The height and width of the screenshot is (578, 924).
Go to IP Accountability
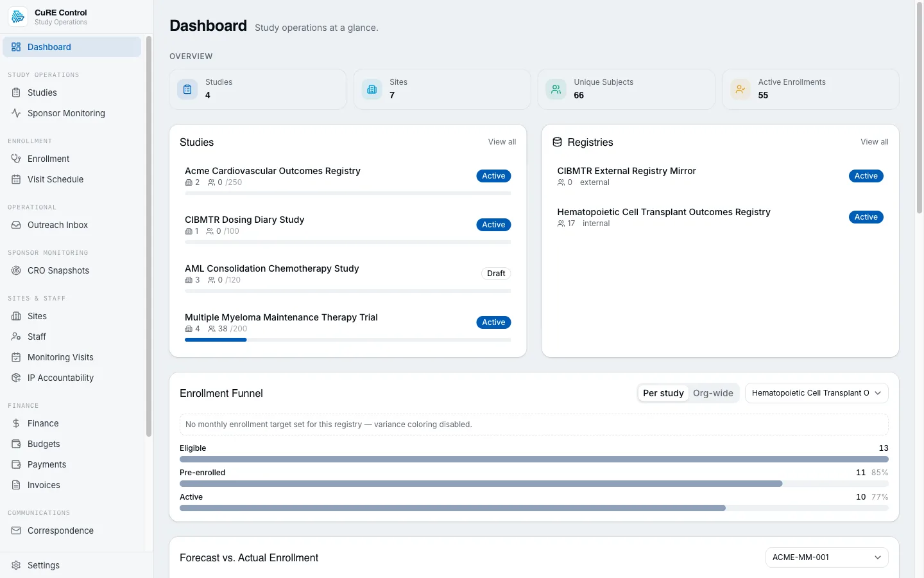72,378
